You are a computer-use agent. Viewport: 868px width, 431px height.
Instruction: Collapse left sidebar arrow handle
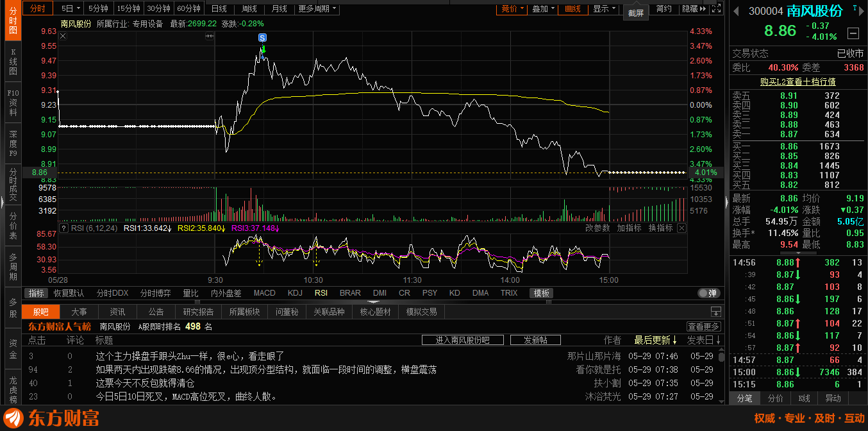pyautogui.click(x=2, y=201)
